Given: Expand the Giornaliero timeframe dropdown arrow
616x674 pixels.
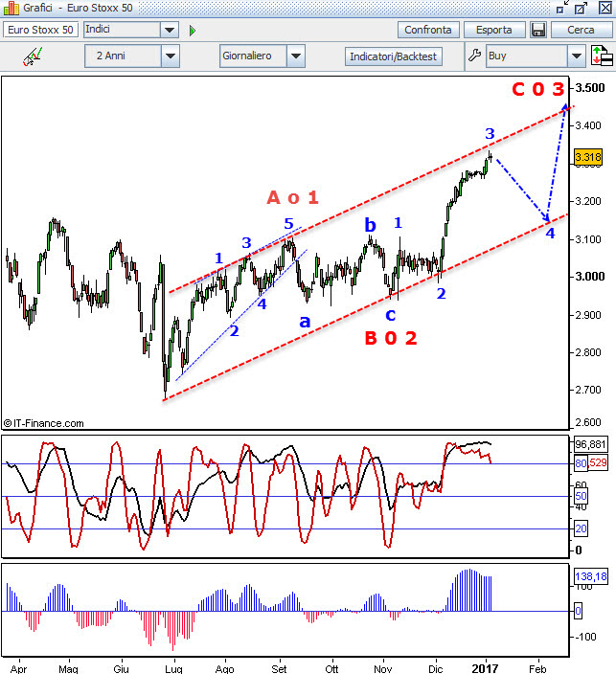Looking at the screenshot, I should coord(295,56).
